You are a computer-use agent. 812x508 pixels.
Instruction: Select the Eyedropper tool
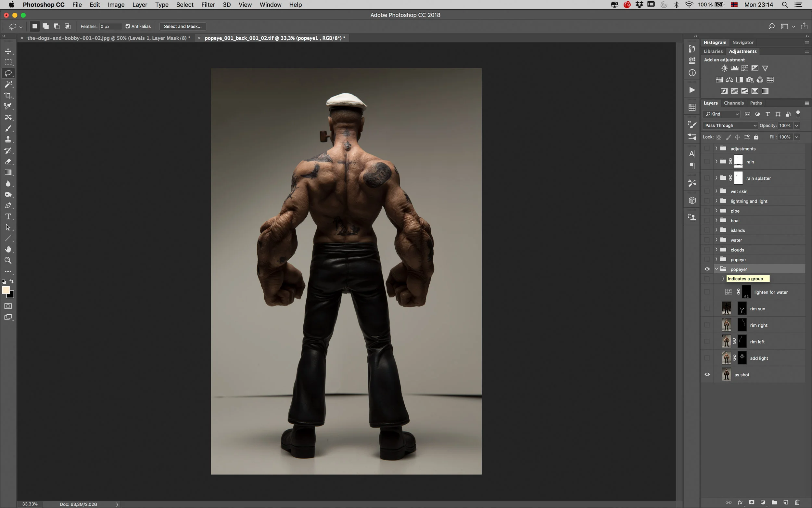(x=8, y=106)
